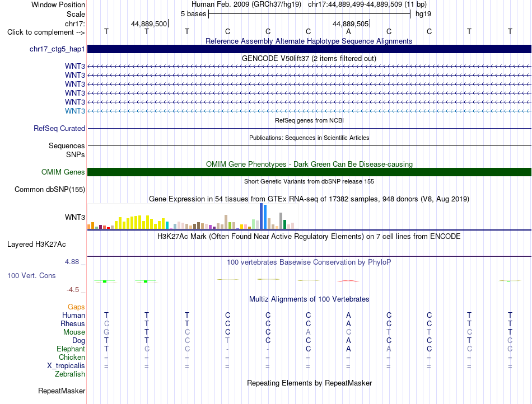Select the dark blue chr17_ctg5_hap1 alignment bar
Image resolution: width=532 pixels, height=404 pixels.
309,49
